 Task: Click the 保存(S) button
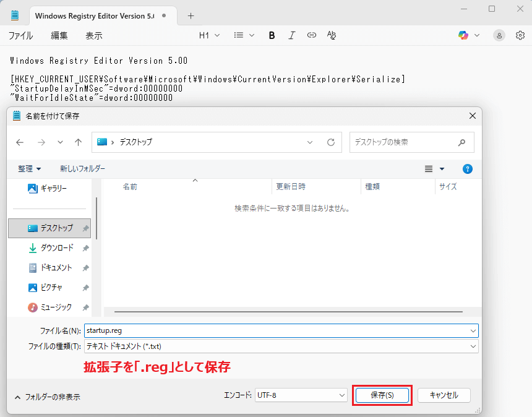point(382,395)
